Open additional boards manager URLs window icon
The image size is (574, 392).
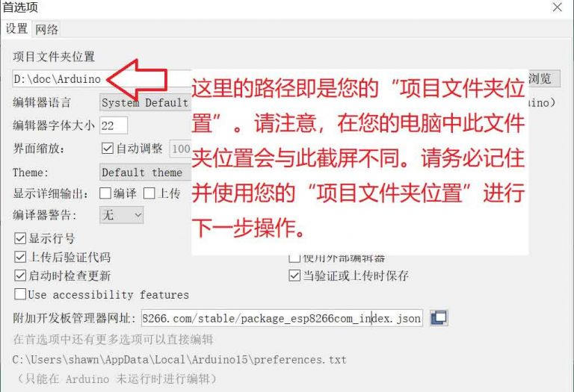pos(439,318)
